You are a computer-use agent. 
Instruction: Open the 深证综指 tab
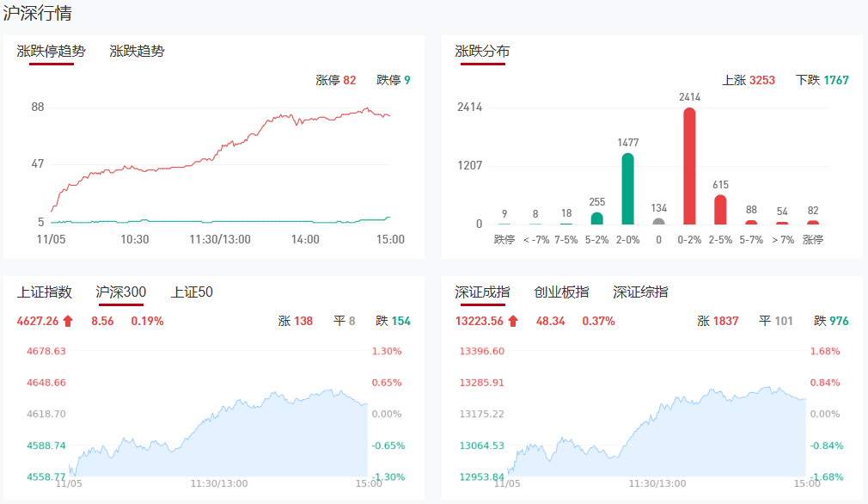click(640, 292)
